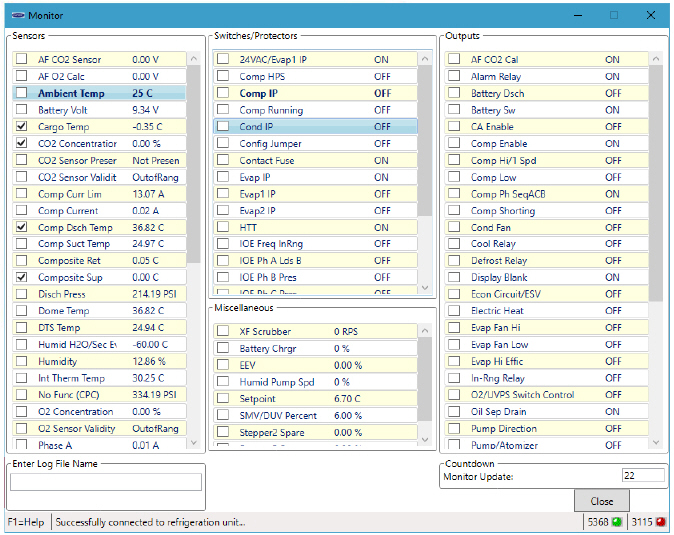Click Miscellaneous list scroll down arrow

(425, 440)
